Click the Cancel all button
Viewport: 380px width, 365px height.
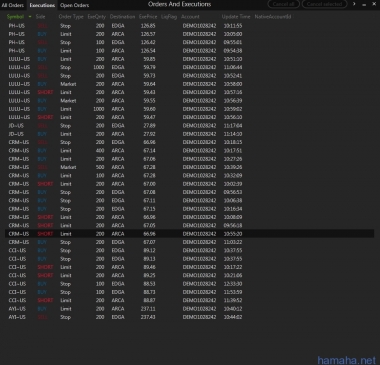click(284, 4)
